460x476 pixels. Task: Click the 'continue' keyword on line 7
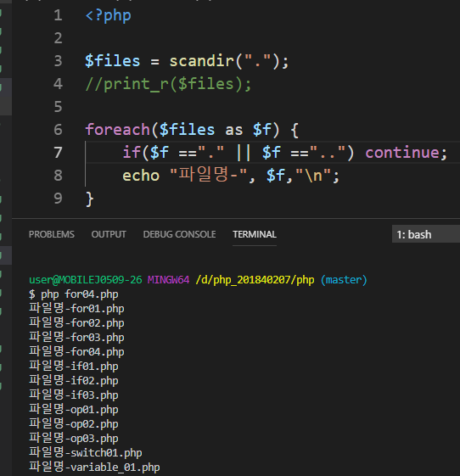coord(402,153)
